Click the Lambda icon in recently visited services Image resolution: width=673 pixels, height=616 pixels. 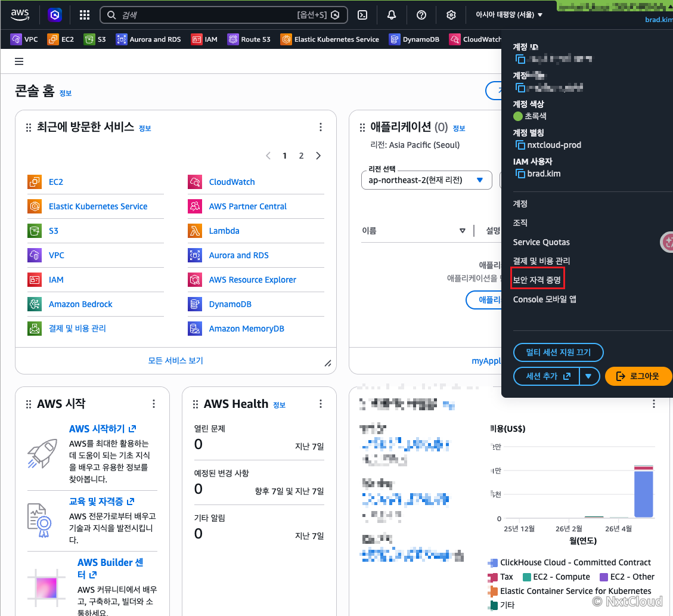195,231
